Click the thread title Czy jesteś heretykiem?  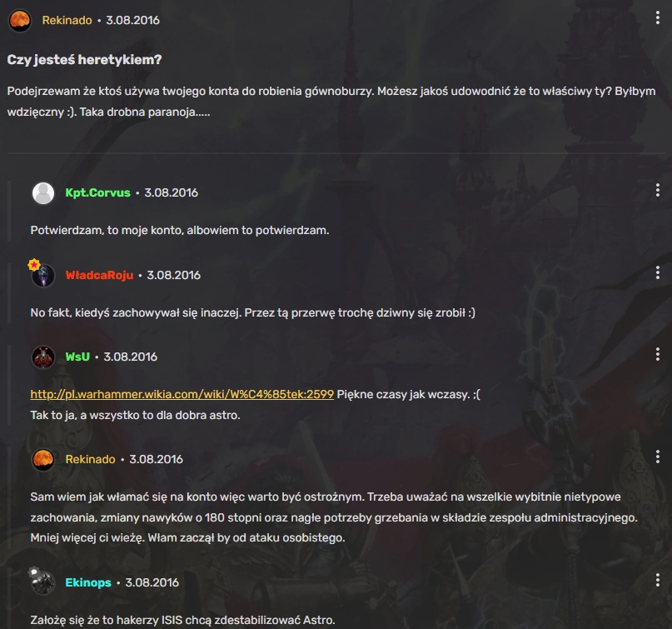84,60
